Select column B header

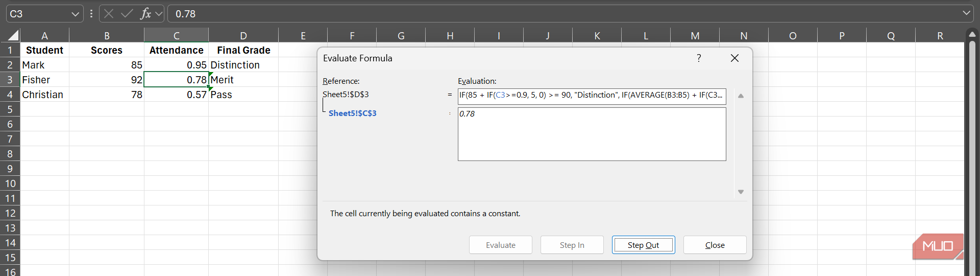click(x=107, y=35)
